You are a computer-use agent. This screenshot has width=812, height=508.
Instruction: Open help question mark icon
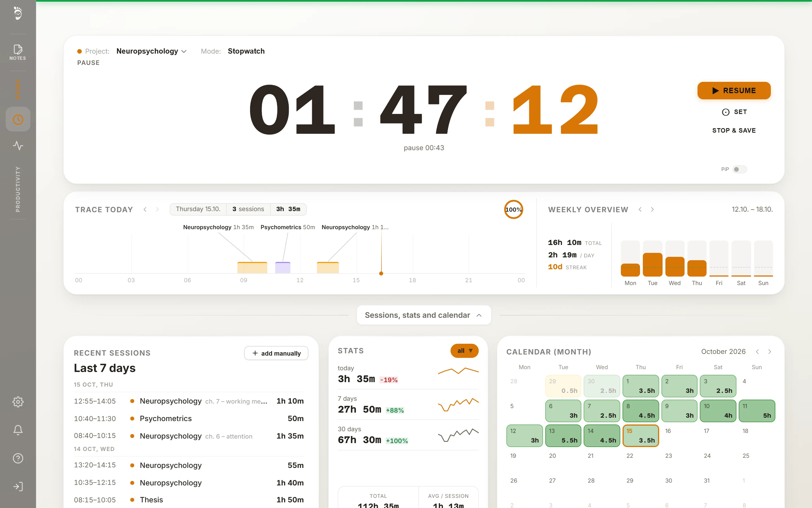point(18,458)
